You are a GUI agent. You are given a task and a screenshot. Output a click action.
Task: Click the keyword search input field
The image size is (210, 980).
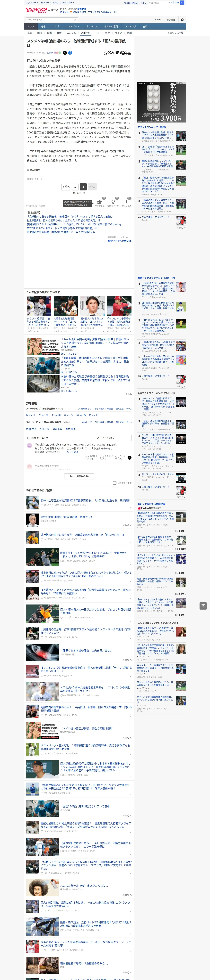coord(49,19)
